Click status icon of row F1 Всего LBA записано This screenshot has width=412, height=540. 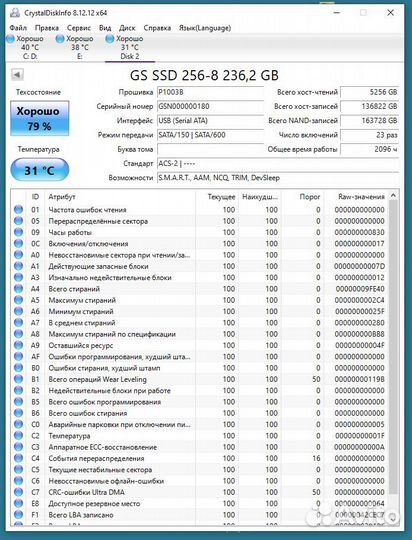click(x=18, y=515)
